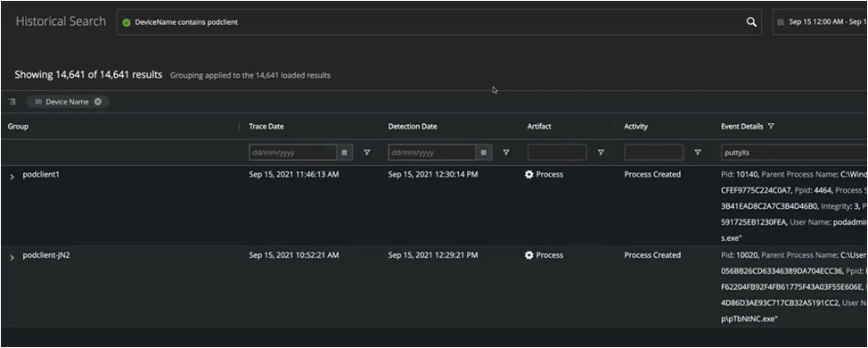Open Trace Date filter options

click(366, 153)
